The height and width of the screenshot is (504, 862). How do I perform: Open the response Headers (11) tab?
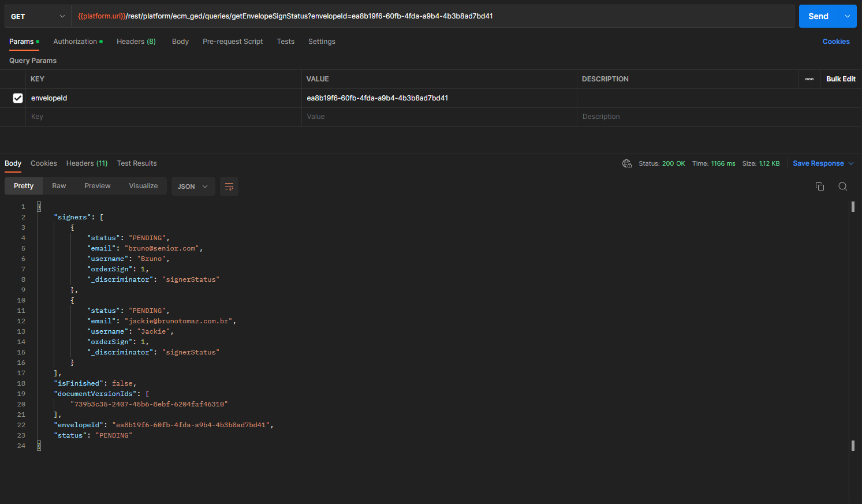point(87,163)
